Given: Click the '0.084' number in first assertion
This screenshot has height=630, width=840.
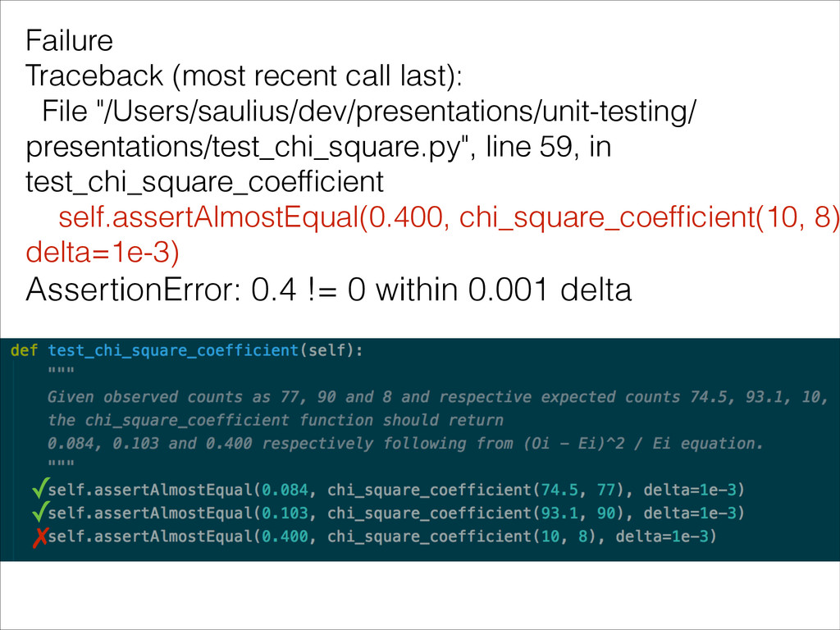Looking at the screenshot, I should (285, 490).
